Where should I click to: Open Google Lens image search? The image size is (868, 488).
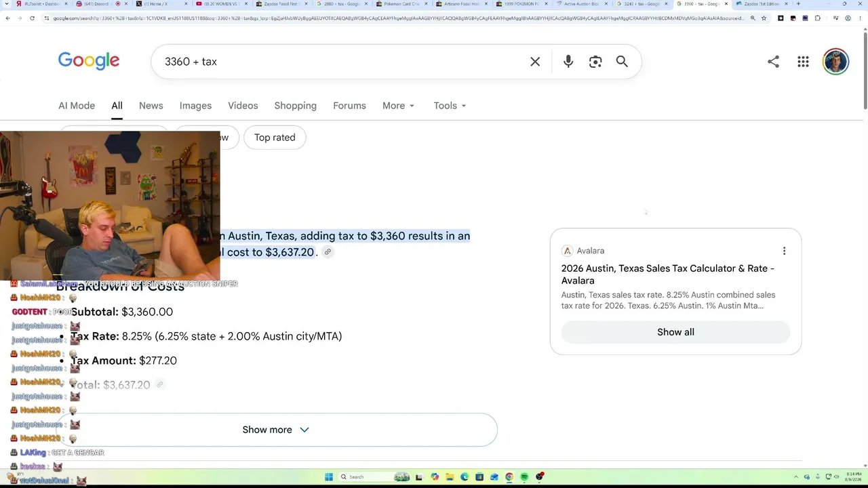tap(595, 62)
